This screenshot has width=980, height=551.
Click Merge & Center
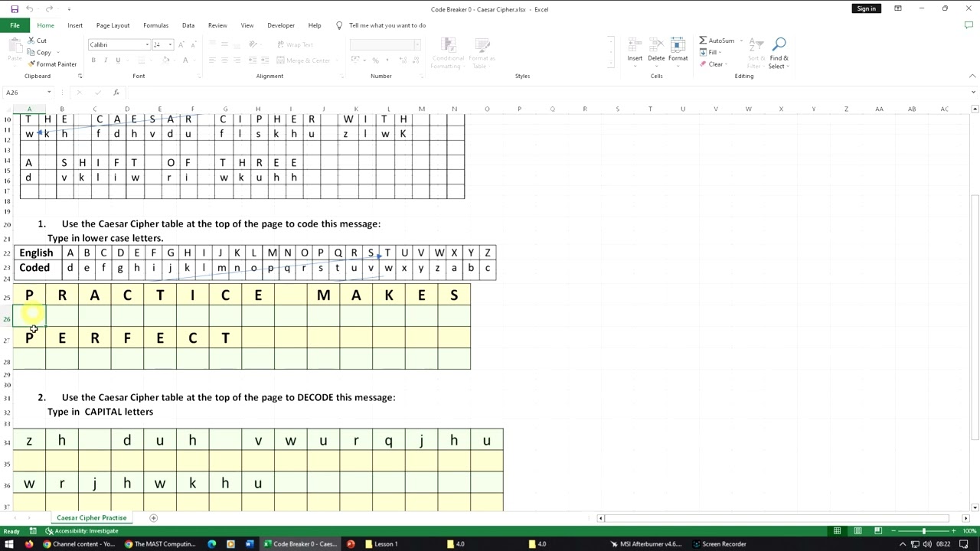coord(302,60)
